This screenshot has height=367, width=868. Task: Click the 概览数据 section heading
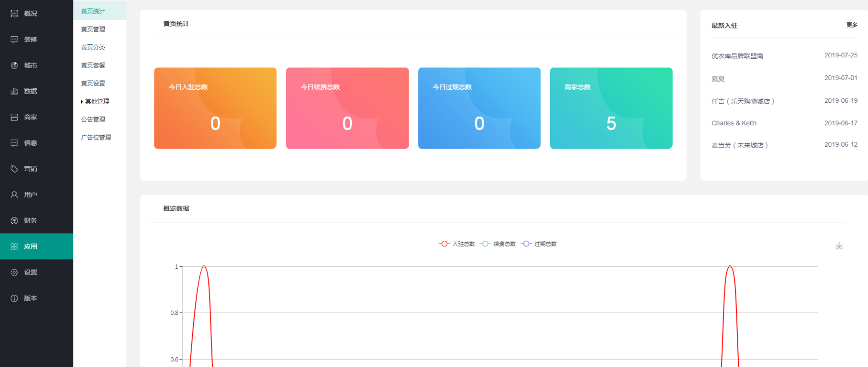[x=176, y=209]
